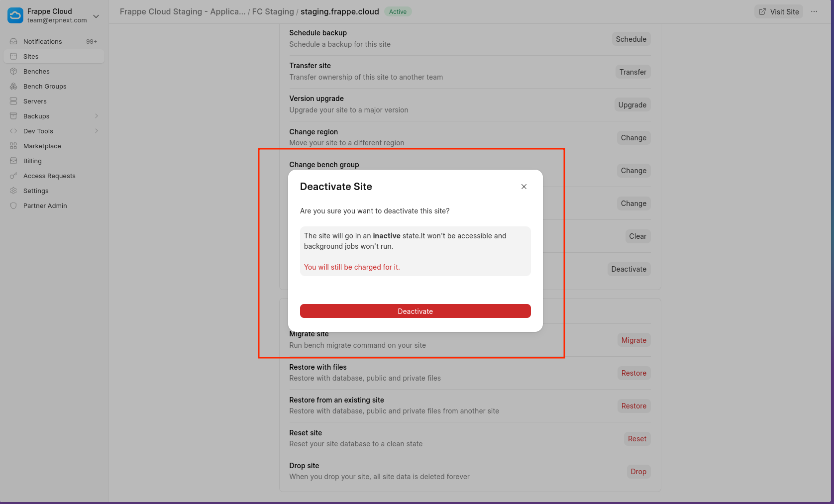Click the Servers stack icon

tap(13, 101)
